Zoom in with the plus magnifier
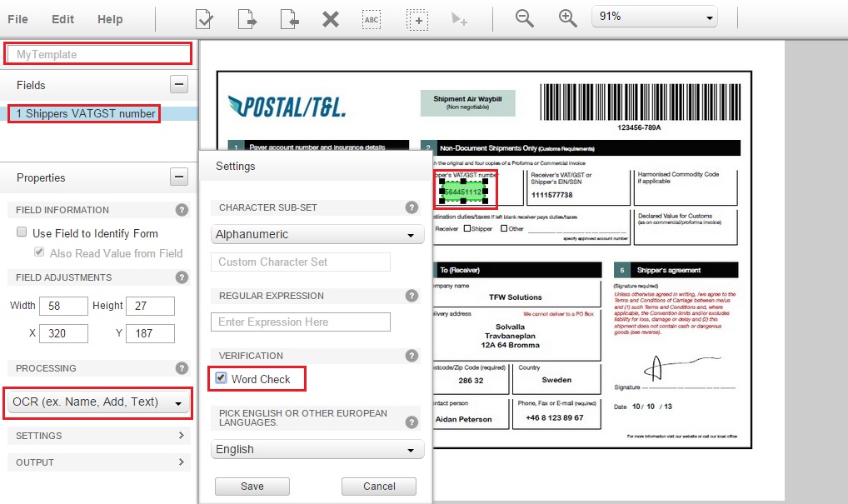This screenshot has height=504, width=848. click(567, 18)
